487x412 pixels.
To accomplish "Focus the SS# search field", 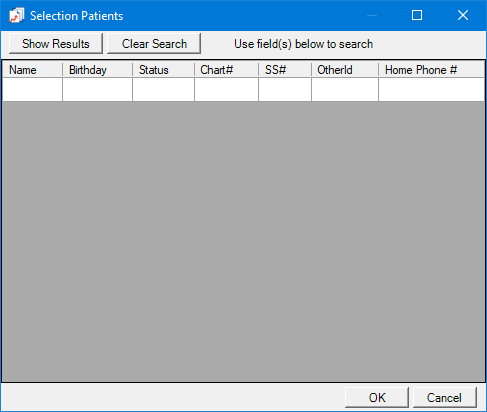I will [285, 89].
